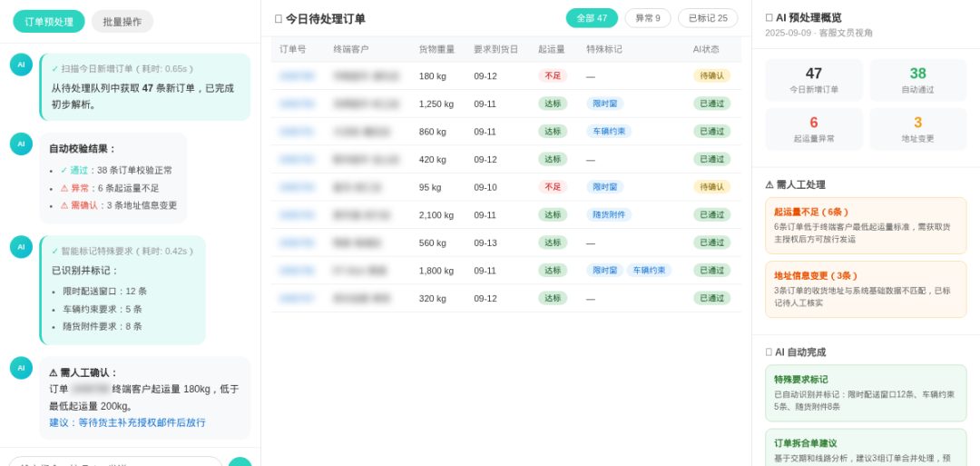Viewport: 980px width, 466px height.
Task: Open the 起运量异常 6 stat card
Action: pos(814,129)
